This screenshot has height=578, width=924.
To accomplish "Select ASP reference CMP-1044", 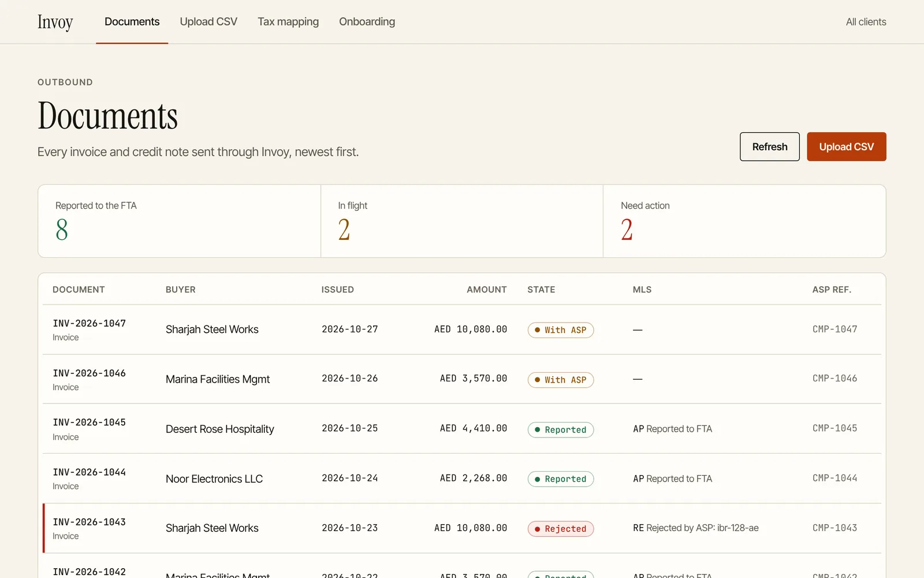I will (x=834, y=478).
